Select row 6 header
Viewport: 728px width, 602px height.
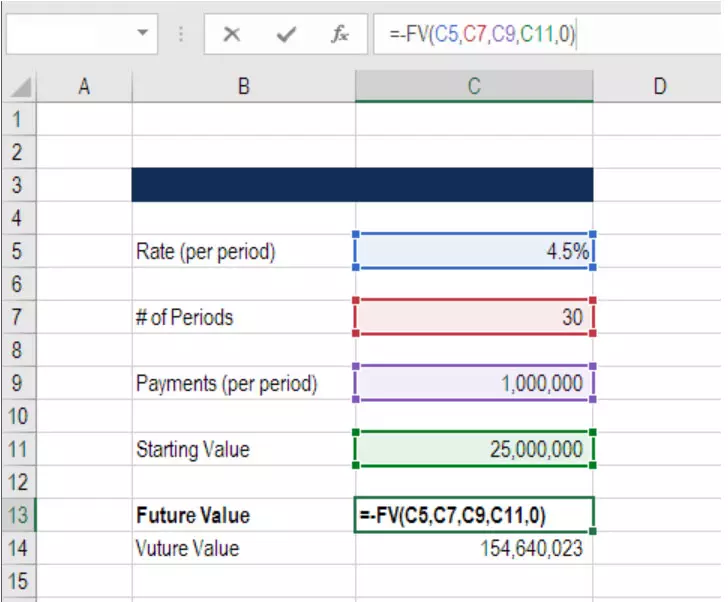pyautogui.click(x=19, y=284)
